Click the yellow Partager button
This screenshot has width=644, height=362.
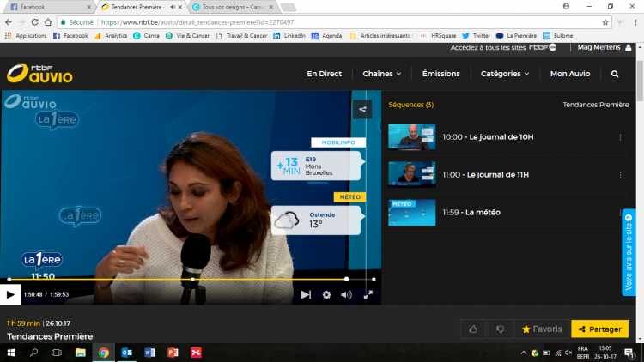tap(599, 329)
